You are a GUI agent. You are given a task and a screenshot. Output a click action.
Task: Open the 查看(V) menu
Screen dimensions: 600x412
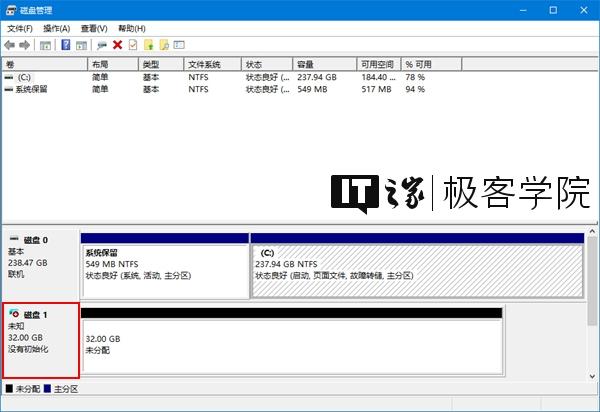coord(94,28)
